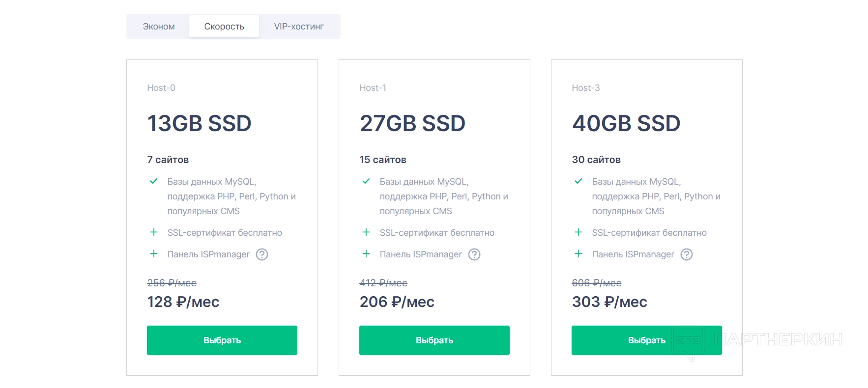Click the ISPmanager plus icon in Host-1 card
Image resolution: width=868 pixels, height=388 pixels.
coord(366,254)
